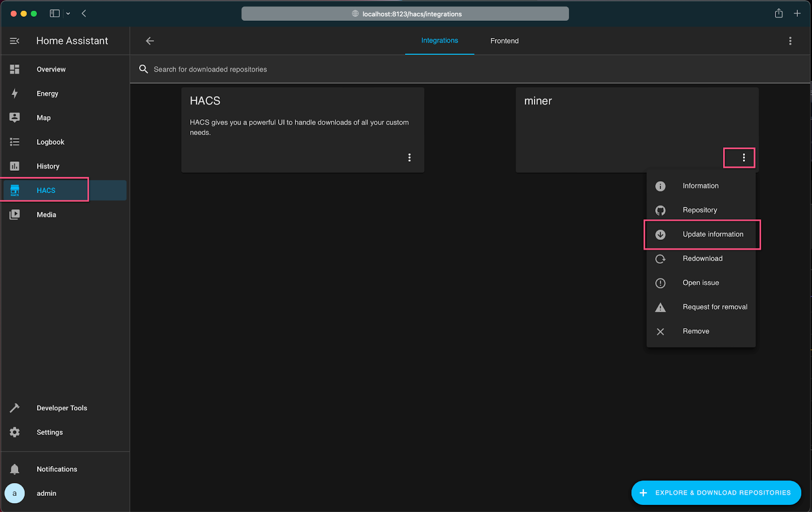Toggle the Safari sidebar button
Viewport: 812px width, 512px height.
[x=55, y=14]
